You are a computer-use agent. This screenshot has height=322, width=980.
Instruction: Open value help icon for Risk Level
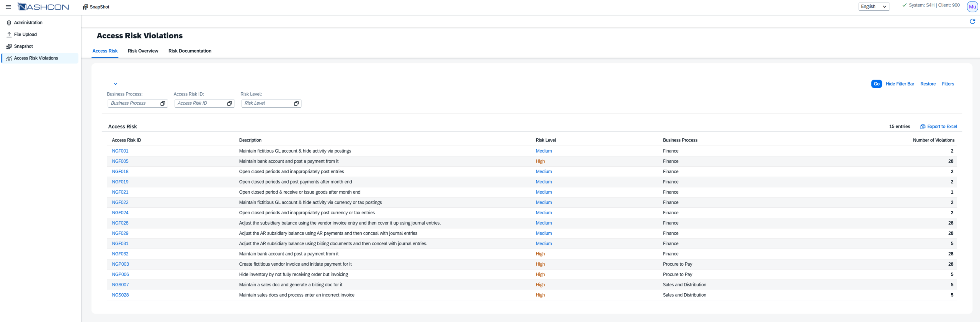pos(296,103)
